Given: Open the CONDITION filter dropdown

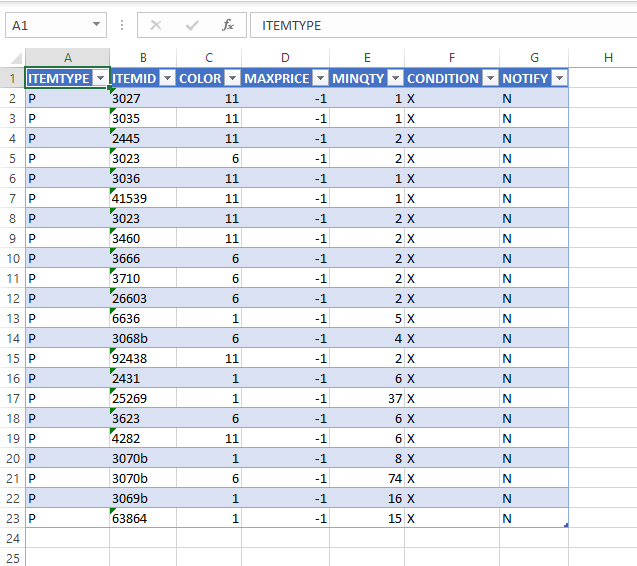Looking at the screenshot, I should (490, 78).
